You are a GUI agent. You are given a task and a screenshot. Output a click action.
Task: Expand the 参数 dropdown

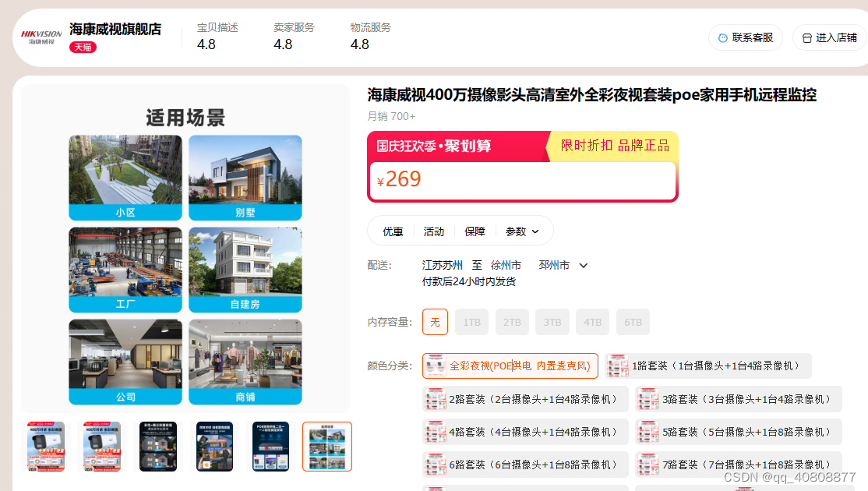click(x=522, y=231)
